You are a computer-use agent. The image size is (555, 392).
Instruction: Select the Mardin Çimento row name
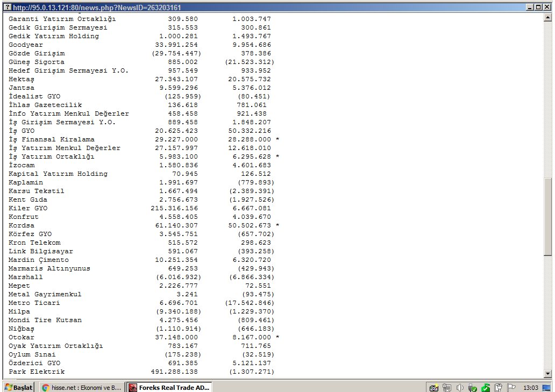[39, 260]
